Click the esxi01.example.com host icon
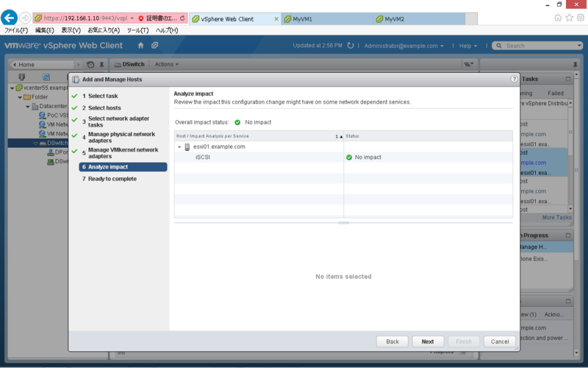The height and width of the screenshot is (368, 588). tap(187, 146)
